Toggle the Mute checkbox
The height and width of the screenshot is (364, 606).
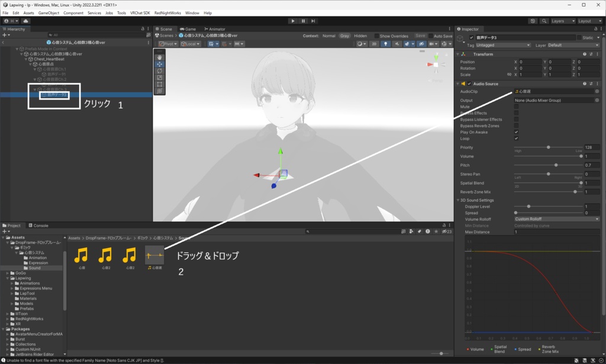click(x=516, y=107)
